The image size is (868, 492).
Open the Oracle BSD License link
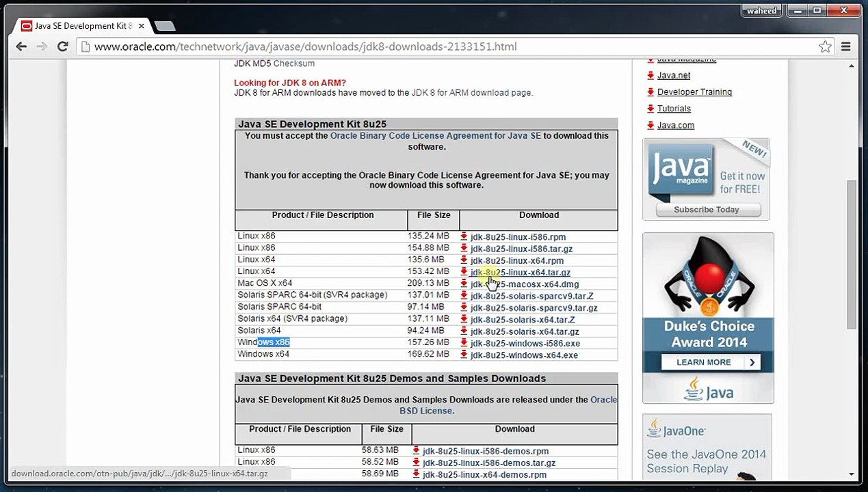point(508,405)
